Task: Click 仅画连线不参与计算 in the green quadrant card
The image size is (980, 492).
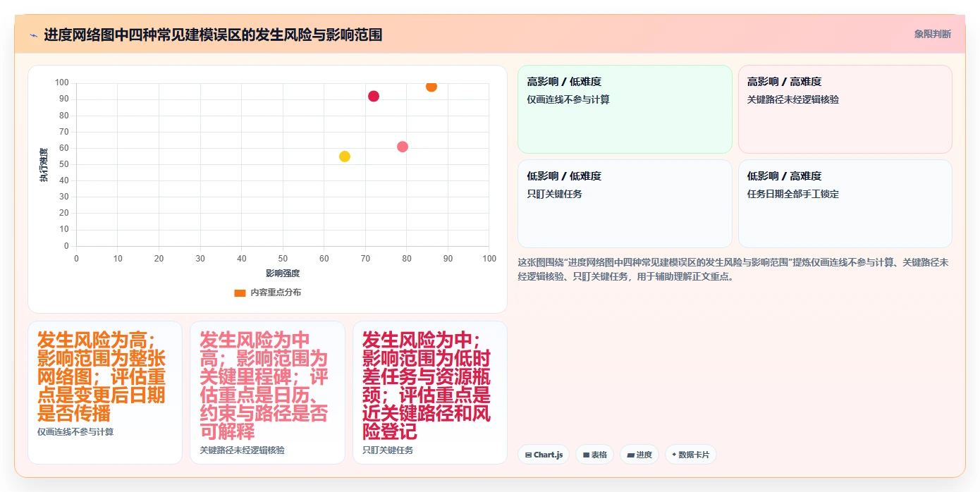Action: [568, 99]
